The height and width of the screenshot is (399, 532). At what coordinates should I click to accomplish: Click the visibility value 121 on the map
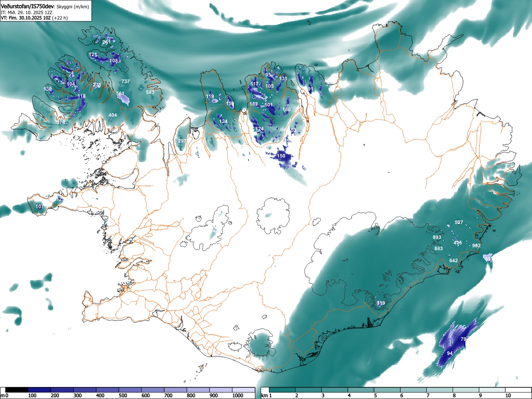[93, 55]
